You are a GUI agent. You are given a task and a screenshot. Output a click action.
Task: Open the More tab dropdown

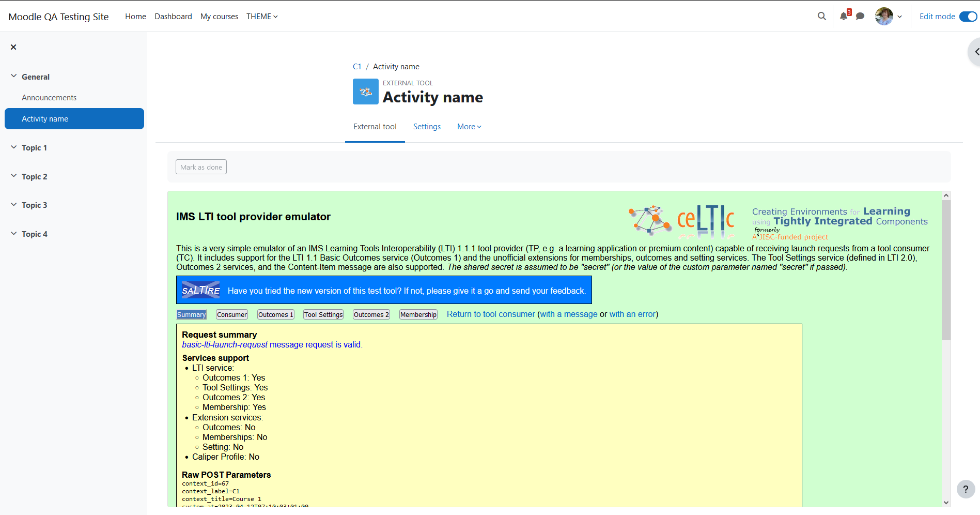469,127
